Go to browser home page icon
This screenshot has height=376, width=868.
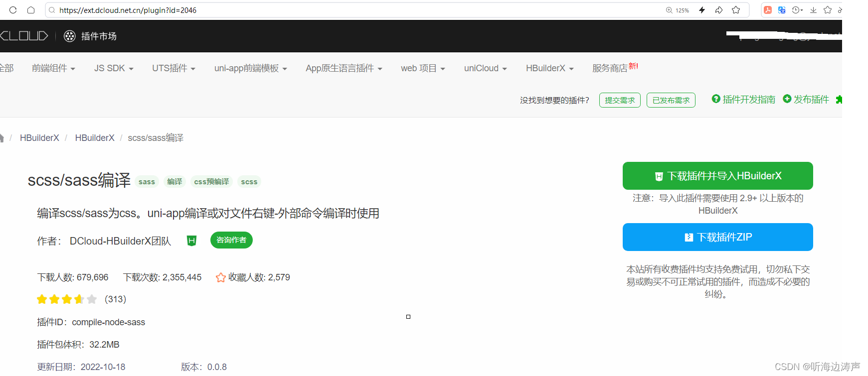point(31,10)
